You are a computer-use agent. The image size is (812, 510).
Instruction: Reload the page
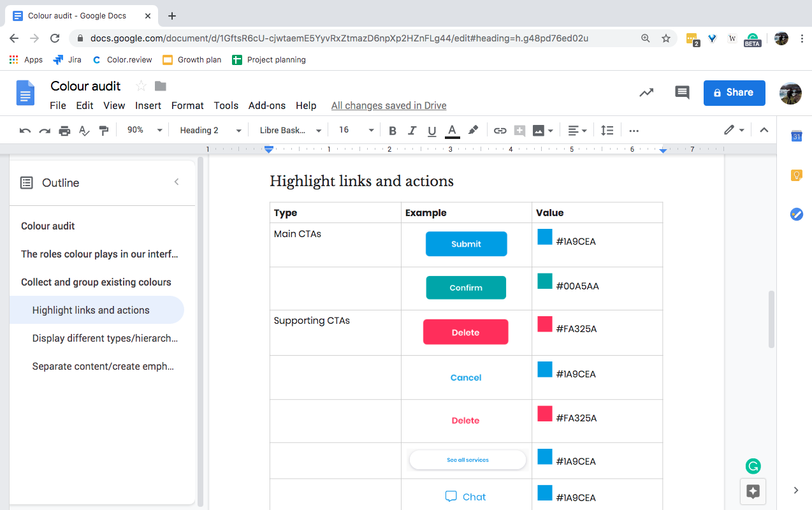pyautogui.click(x=55, y=38)
